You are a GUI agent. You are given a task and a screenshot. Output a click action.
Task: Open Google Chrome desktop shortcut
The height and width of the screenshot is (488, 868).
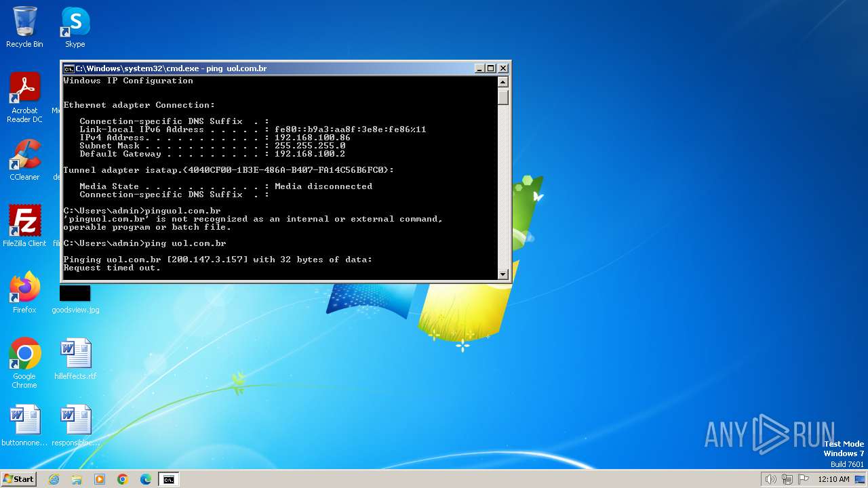point(24,363)
